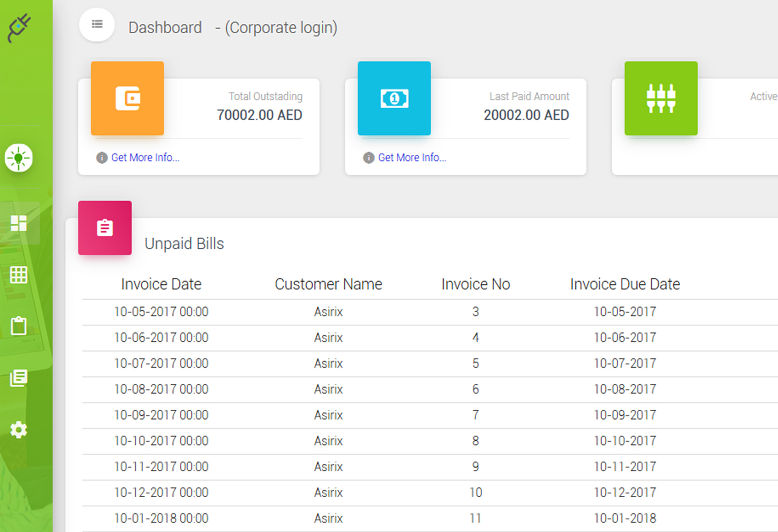The image size is (778, 532).
Task: Click invoice number 4 cell
Action: (x=476, y=337)
